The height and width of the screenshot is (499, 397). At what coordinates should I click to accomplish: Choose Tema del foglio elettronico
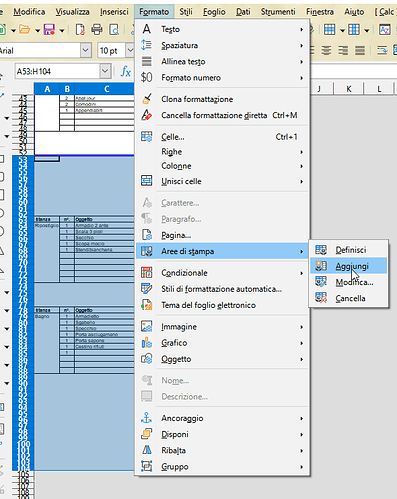pos(222,305)
